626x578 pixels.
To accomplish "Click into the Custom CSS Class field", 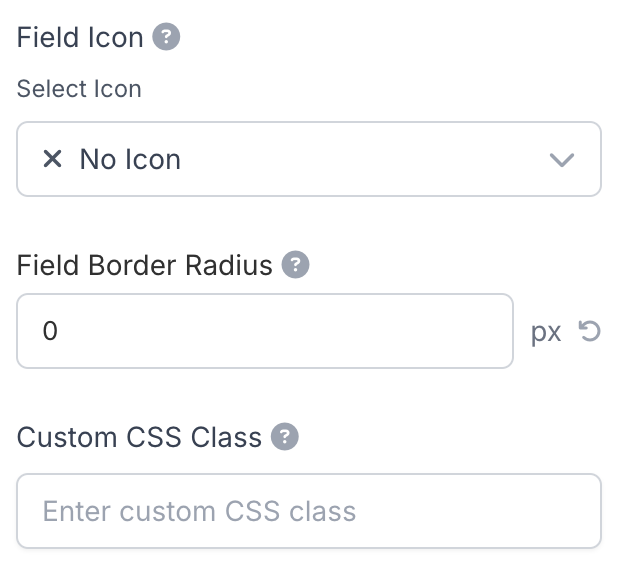I will 308,511.
